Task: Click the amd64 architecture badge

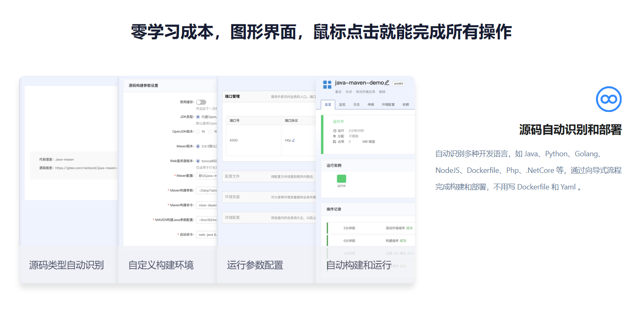Action: click(x=398, y=83)
